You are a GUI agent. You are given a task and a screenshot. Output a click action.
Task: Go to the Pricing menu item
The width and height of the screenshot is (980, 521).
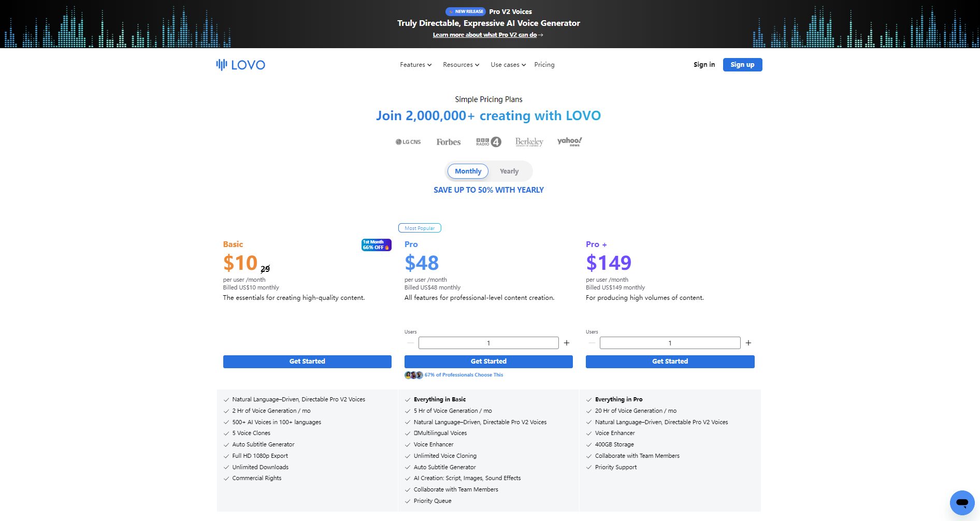click(x=544, y=65)
